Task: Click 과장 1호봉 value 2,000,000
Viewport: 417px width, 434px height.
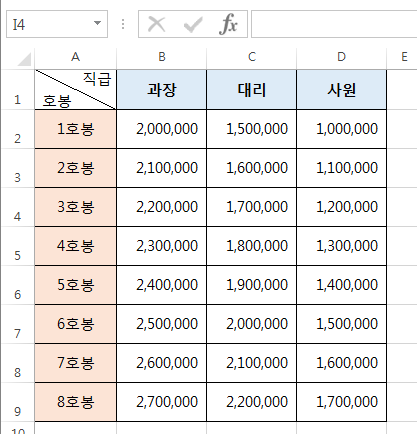Action: 162,129
